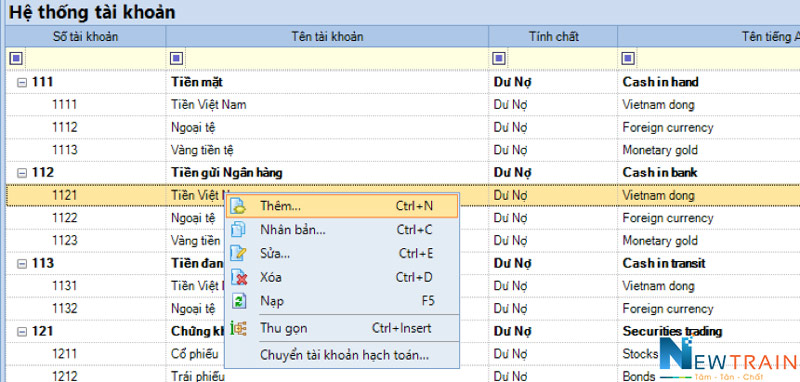The image size is (800, 382).
Task: Open filter icon under Tên tài khoản column
Action: (x=176, y=59)
